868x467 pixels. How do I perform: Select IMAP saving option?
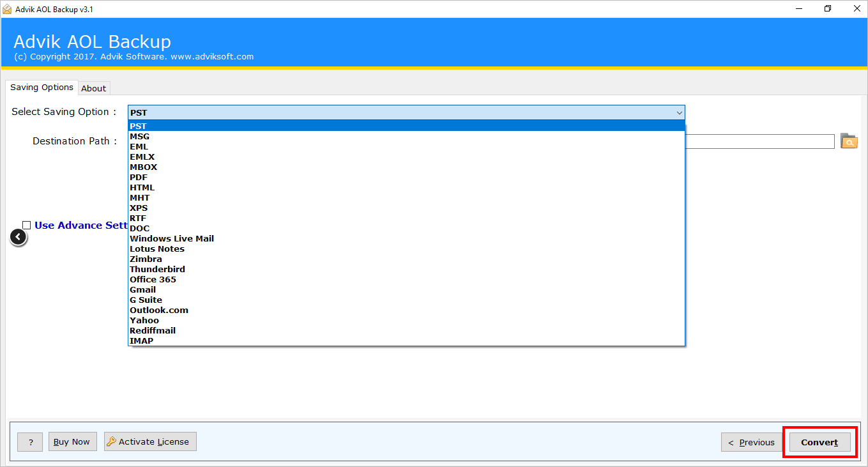click(406, 341)
